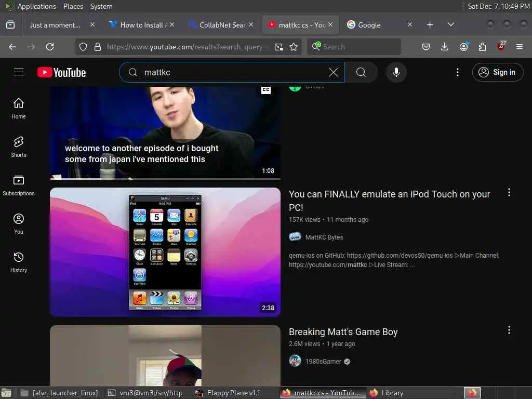Open the top video thumbnail with captions
Image resolution: width=532 pixels, height=399 pixels.
[x=165, y=133]
